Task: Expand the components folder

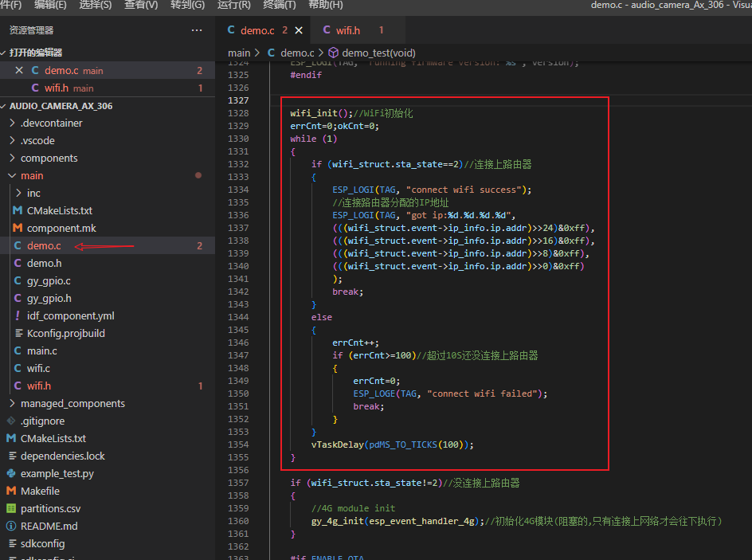Action: point(49,159)
